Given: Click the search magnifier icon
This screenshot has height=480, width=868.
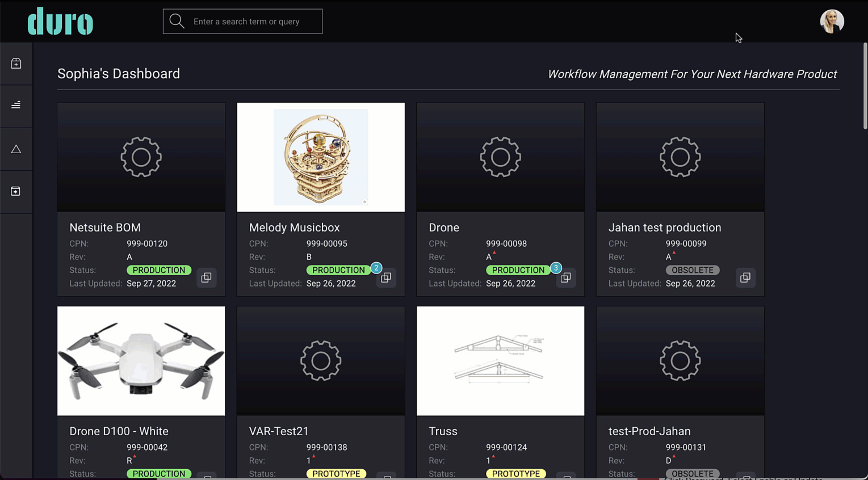Looking at the screenshot, I should tap(177, 21).
